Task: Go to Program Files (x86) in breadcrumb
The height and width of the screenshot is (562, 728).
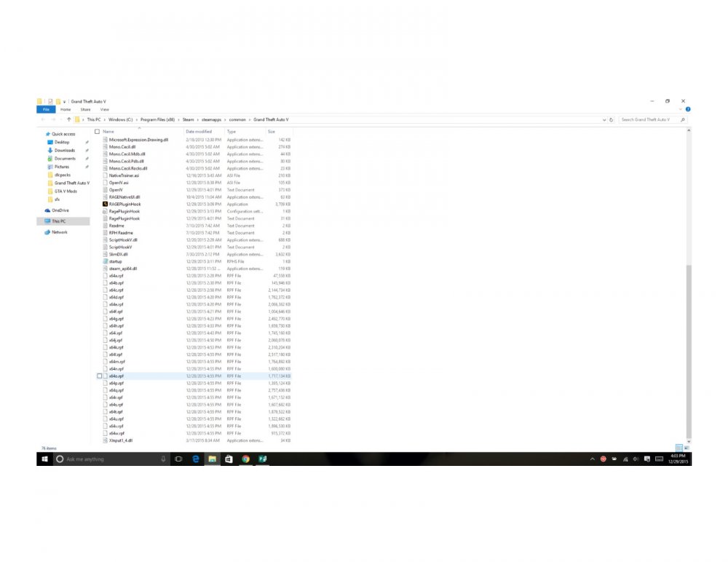Action: (x=157, y=120)
